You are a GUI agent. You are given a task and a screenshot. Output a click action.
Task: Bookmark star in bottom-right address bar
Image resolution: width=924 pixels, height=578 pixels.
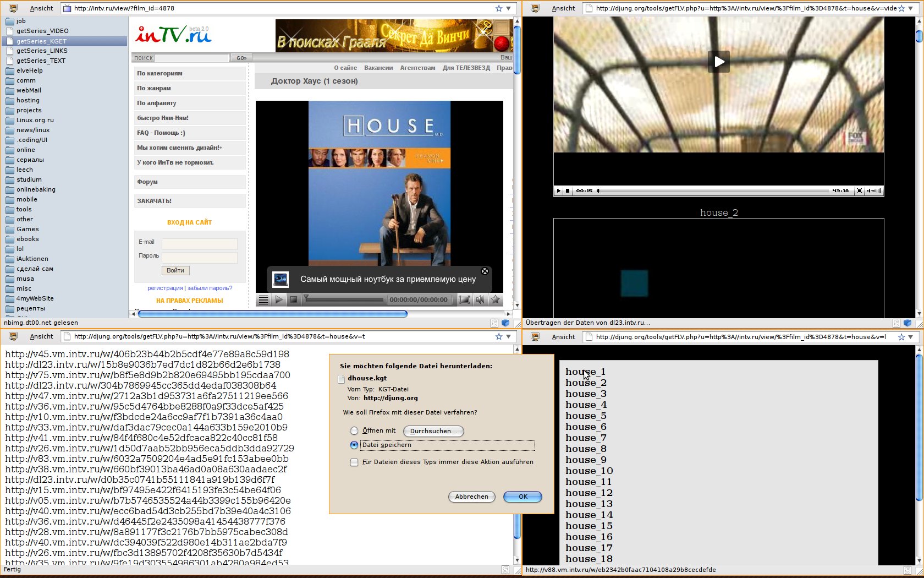click(x=901, y=337)
